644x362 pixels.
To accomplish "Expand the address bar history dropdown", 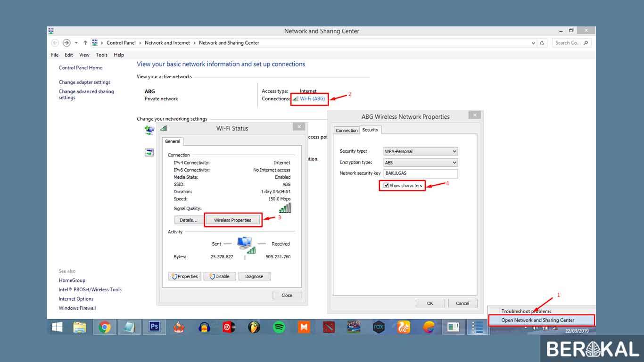I will [x=533, y=42].
